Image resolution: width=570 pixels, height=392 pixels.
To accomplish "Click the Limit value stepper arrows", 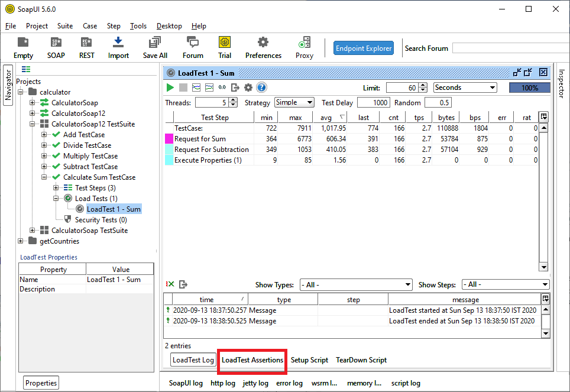I will [x=423, y=87].
